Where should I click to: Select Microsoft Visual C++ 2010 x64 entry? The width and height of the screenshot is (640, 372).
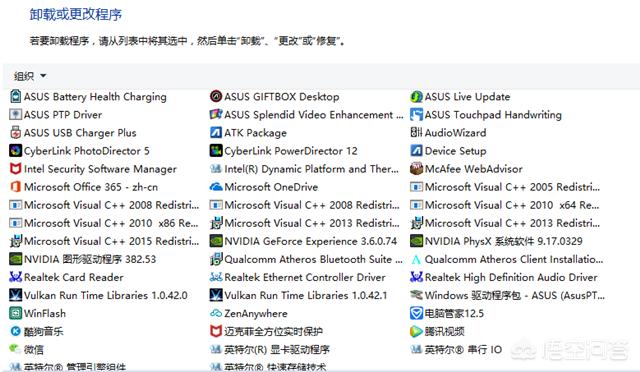point(505,205)
